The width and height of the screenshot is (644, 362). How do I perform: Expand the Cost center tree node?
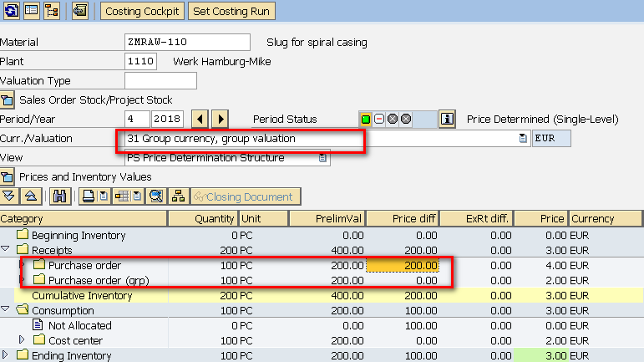23,340
